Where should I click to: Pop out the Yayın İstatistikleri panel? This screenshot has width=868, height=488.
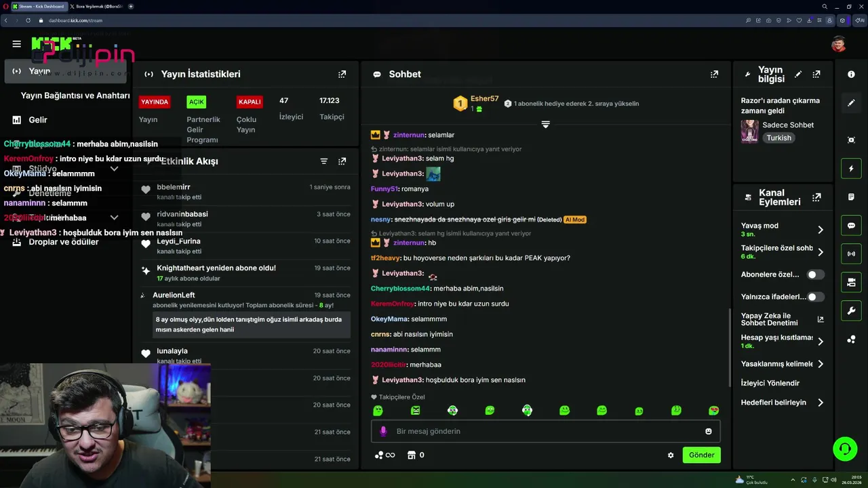tap(342, 74)
